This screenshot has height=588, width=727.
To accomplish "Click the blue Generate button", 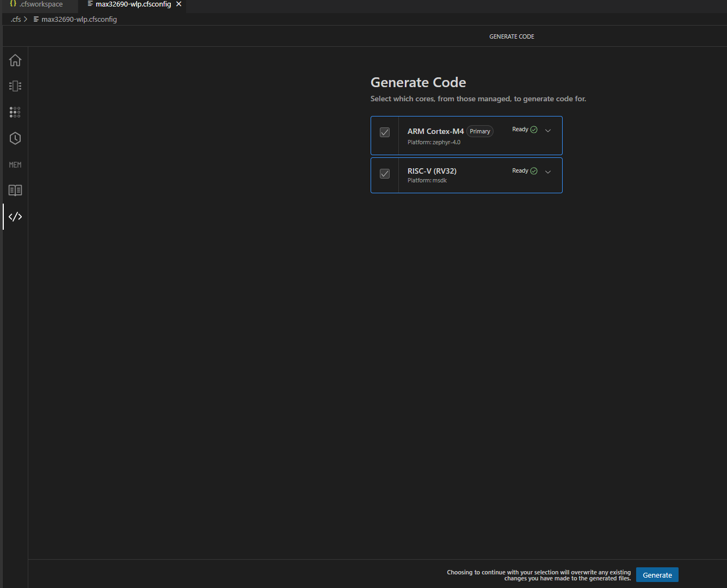I will pos(657,574).
